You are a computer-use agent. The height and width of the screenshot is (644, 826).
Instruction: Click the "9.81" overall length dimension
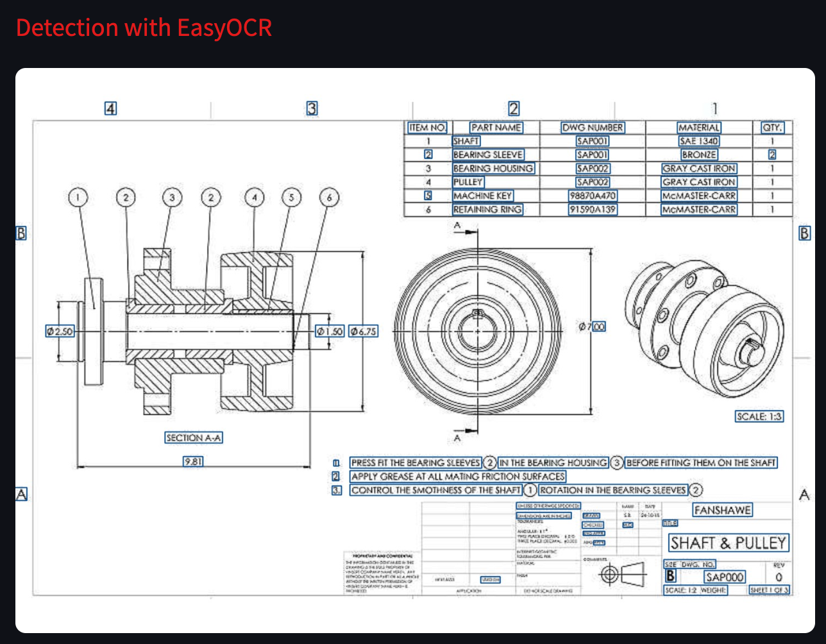pyautogui.click(x=194, y=461)
